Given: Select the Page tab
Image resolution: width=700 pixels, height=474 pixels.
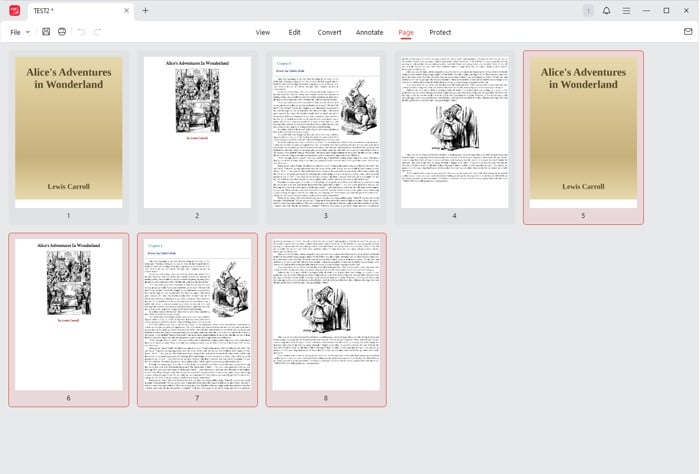Looking at the screenshot, I should (406, 32).
